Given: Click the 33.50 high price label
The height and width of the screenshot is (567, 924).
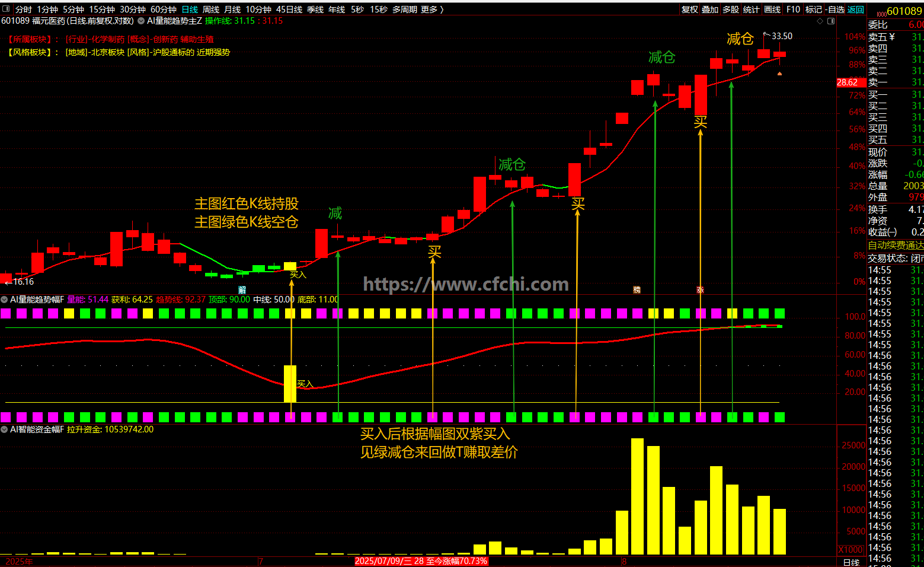Looking at the screenshot, I should [x=782, y=36].
